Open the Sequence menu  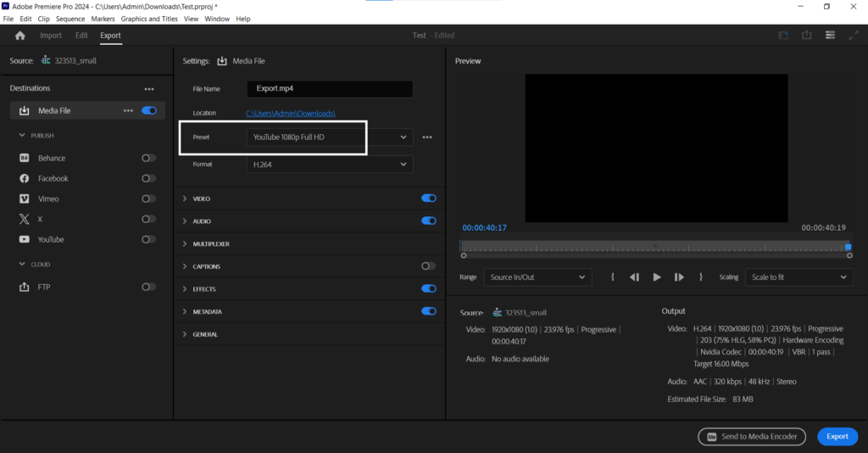click(x=70, y=19)
